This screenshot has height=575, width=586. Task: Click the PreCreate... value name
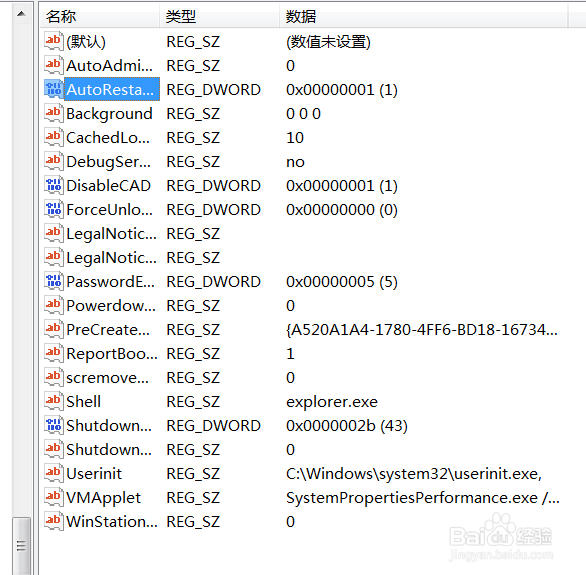(108, 330)
